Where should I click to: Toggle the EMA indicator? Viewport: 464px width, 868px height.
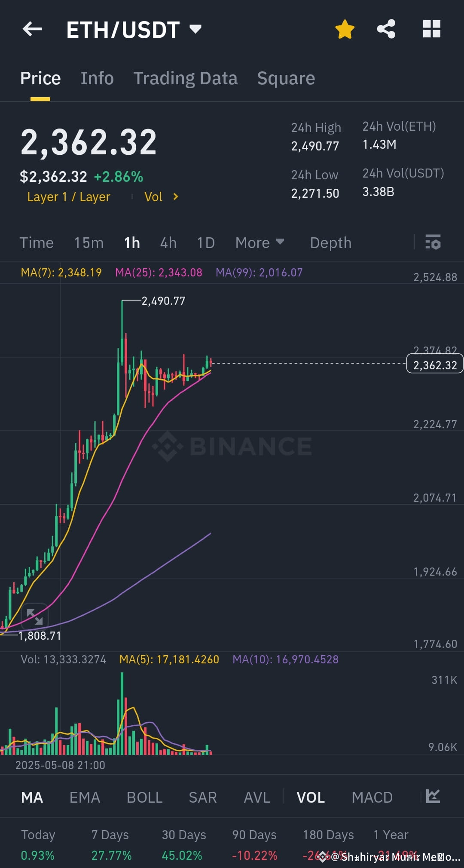85,797
